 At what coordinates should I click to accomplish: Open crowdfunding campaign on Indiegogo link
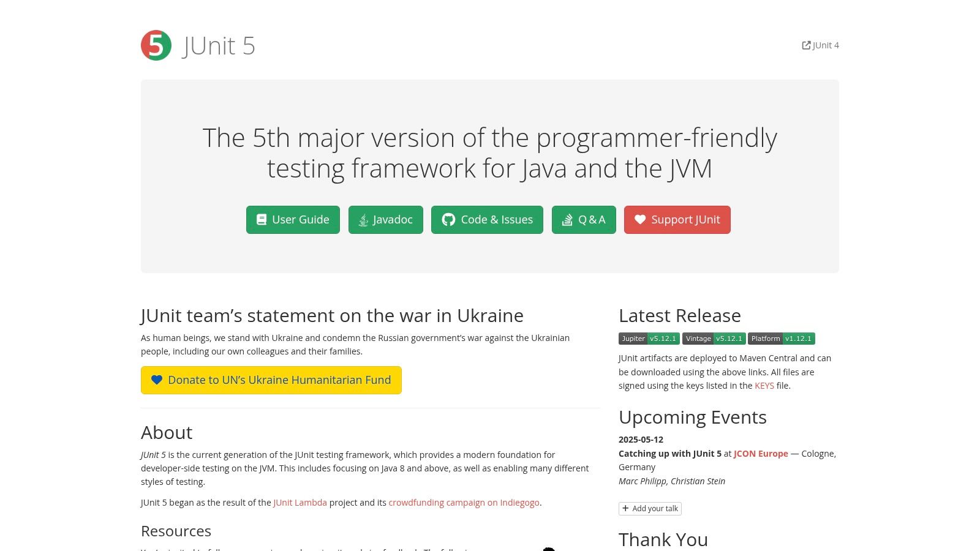tap(464, 503)
